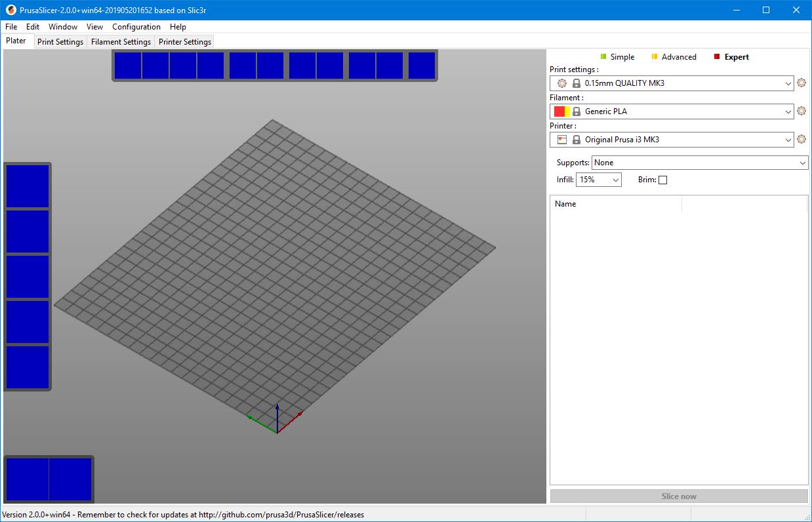This screenshot has height=522, width=812.
Task: Click the lock icon next to 0.15mm QUALITY MK3
Action: [x=576, y=83]
